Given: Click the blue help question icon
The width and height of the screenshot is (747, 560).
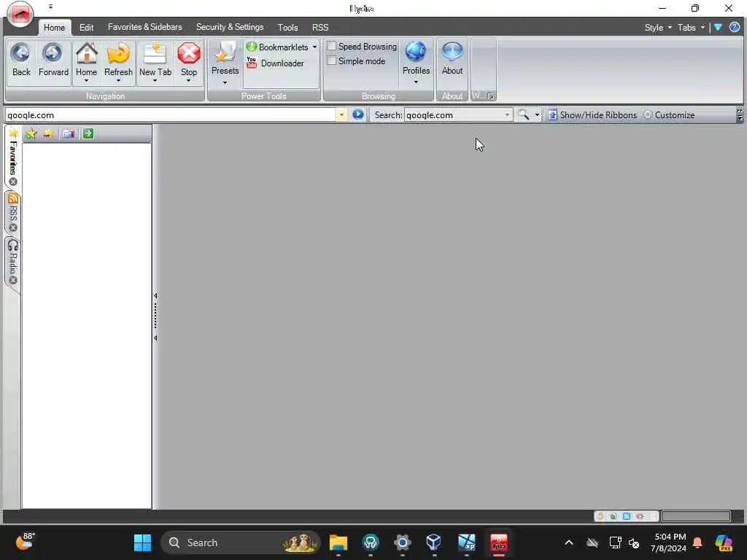Looking at the screenshot, I should click(x=734, y=27).
